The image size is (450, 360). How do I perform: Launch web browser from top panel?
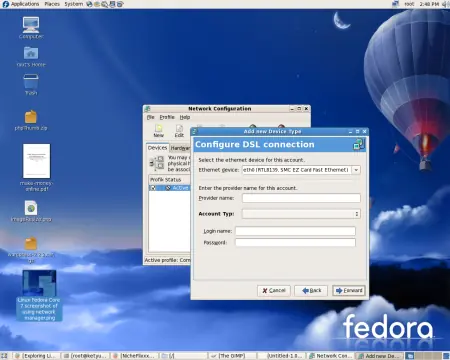(x=89, y=4)
